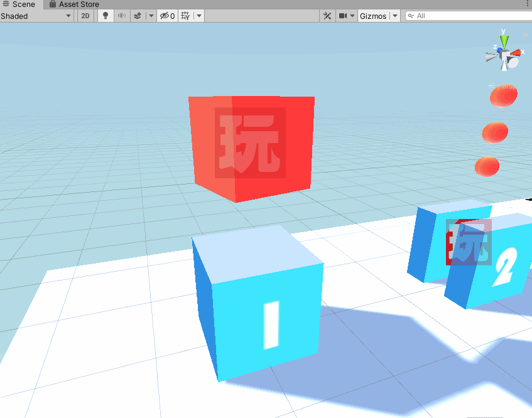Toggle the Gizmos button
The image size is (532, 418).
(x=373, y=16)
